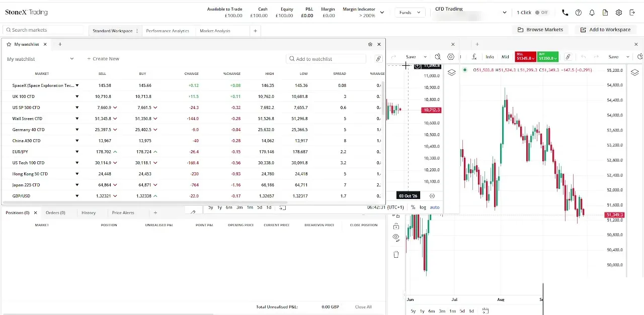Click the Add to watchlist search field
Image resolution: width=644 pixels, height=315 pixels.
pos(326,59)
